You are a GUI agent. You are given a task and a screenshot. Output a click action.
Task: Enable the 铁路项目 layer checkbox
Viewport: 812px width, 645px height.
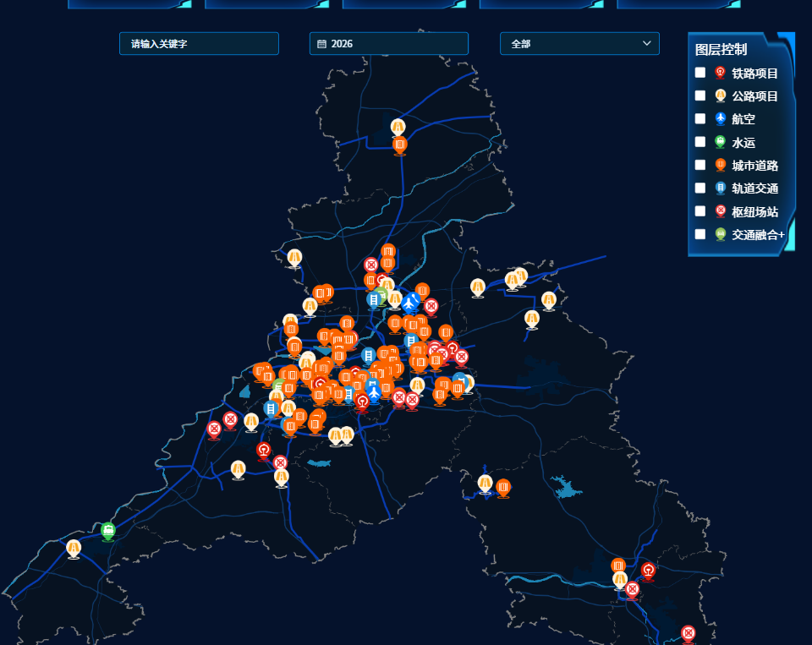[x=700, y=73]
